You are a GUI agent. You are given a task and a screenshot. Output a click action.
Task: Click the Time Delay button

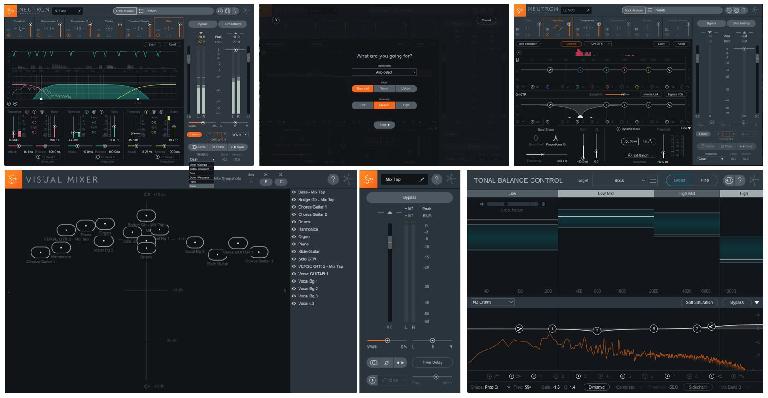coord(432,363)
